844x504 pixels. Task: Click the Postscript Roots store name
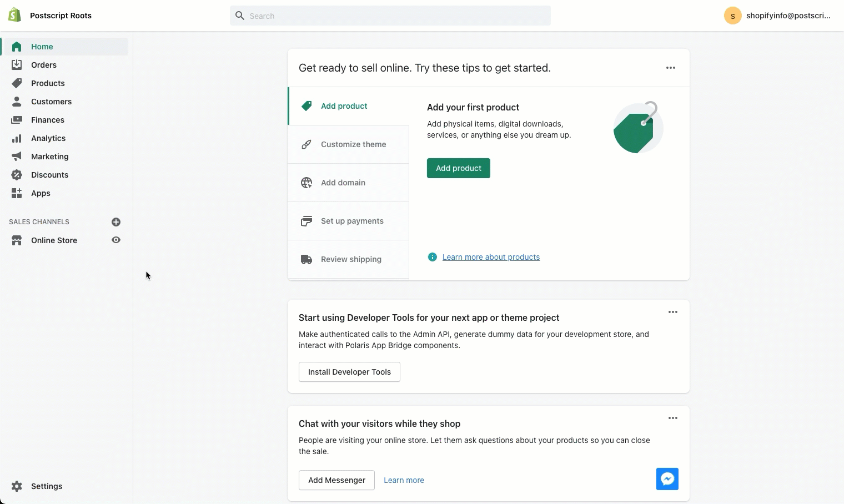(x=61, y=16)
